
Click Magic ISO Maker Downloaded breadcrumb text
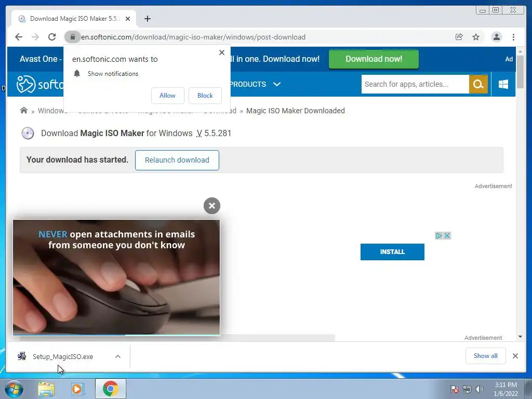295,111
